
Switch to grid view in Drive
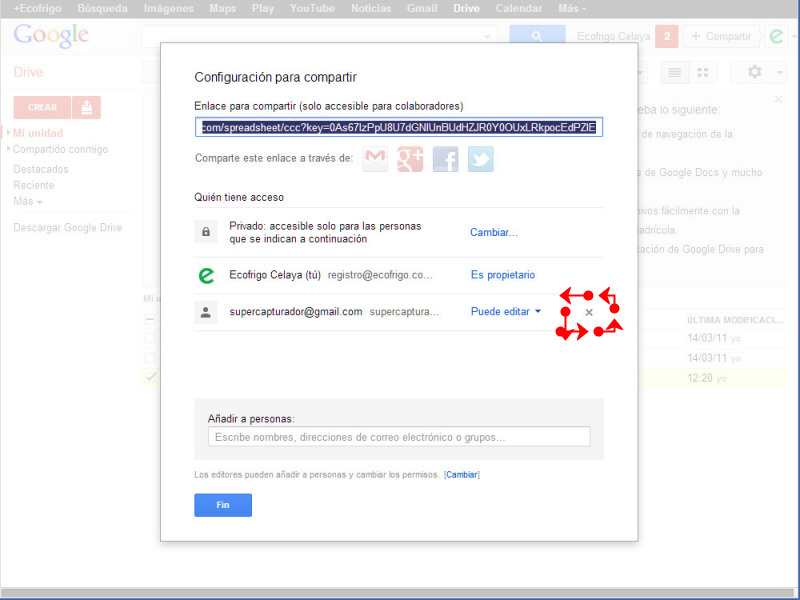[x=703, y=72]
